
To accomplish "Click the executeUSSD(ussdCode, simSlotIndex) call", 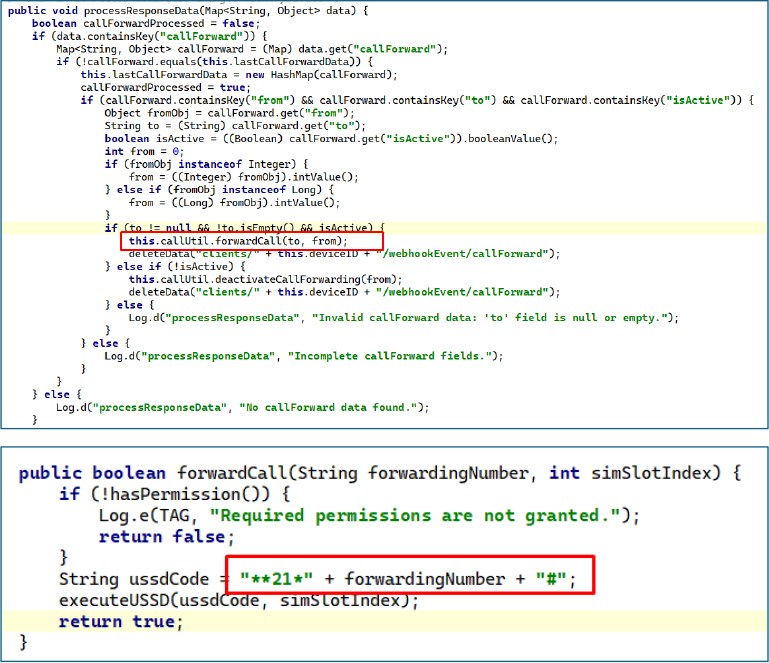I will click(235, 600).
